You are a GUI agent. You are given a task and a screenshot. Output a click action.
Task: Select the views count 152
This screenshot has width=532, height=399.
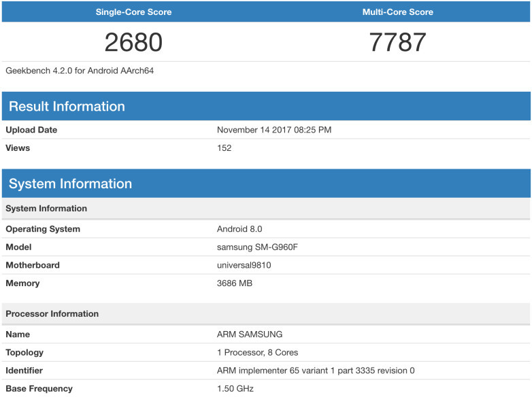pos(225,148)
